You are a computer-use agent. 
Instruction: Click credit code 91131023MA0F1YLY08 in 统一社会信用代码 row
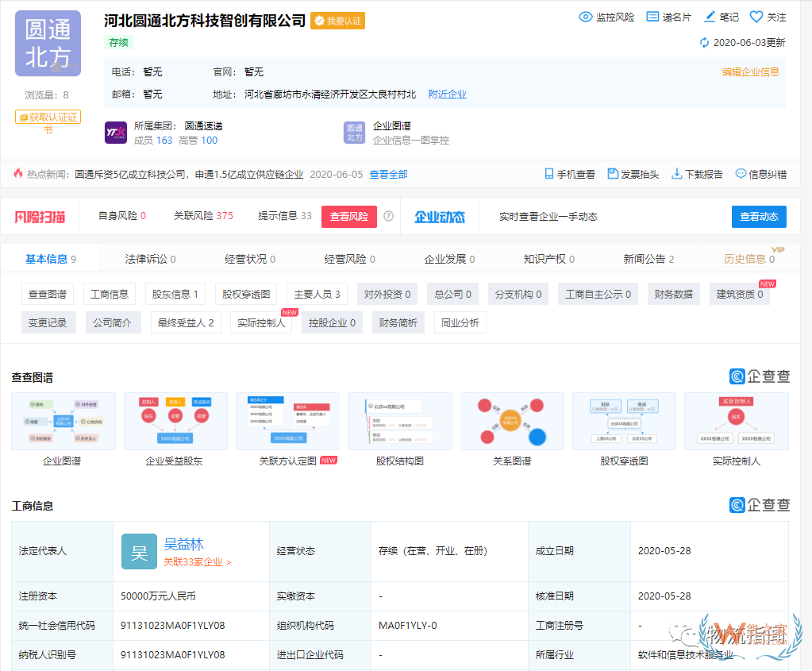click(172, 626)
